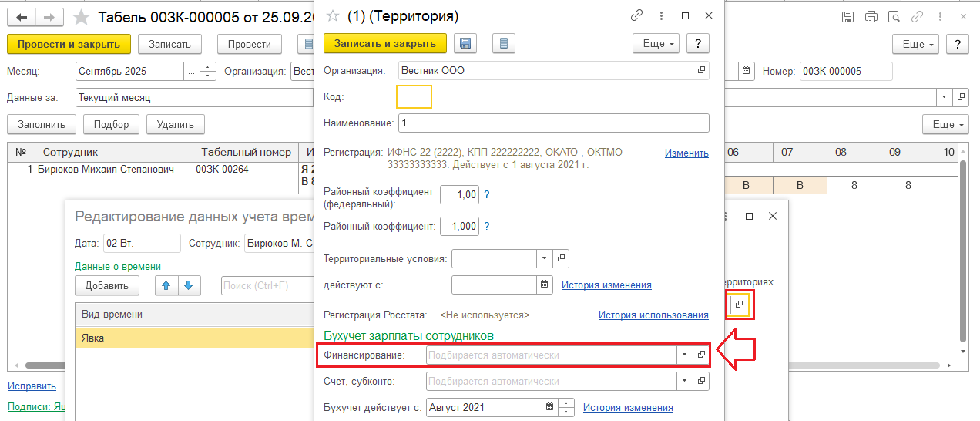Click the Наименование input field

point(553,123)
